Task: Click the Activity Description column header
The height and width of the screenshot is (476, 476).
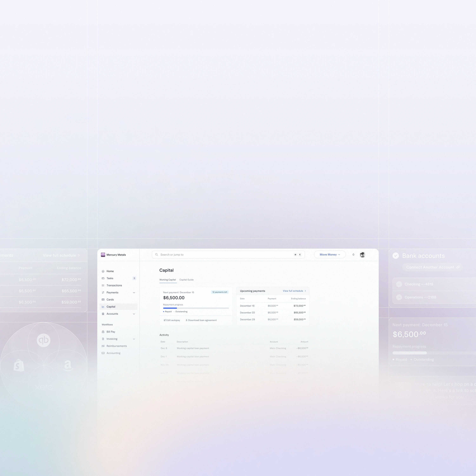Action: 182,342
